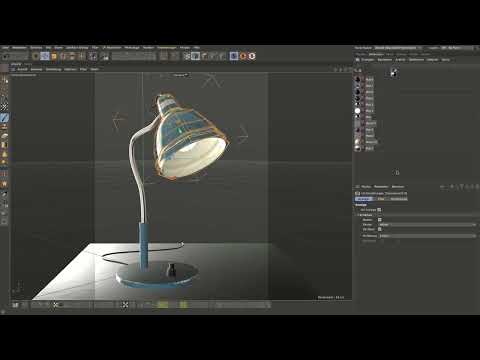Select the highlighted brush tool in left palette
The width and height of the screenshot is (480, 360).
4,118
